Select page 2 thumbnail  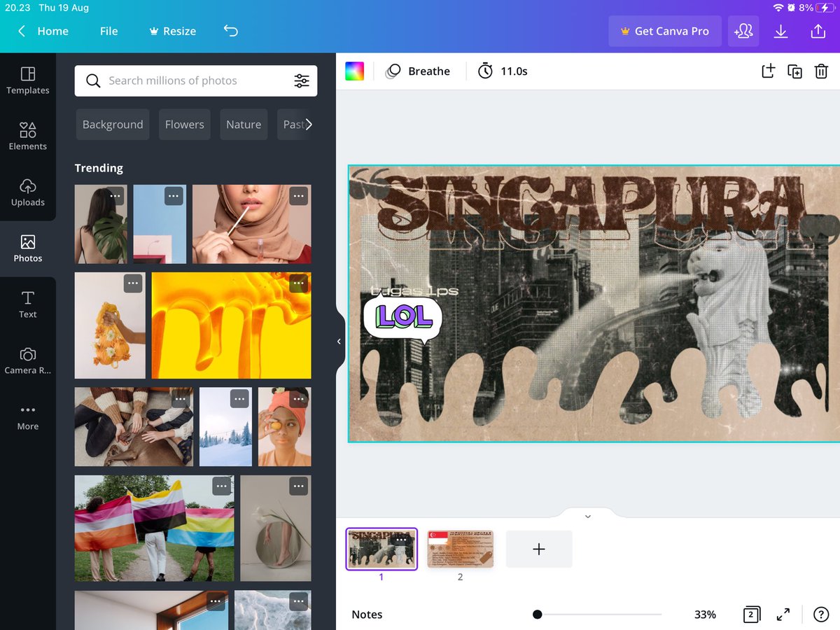tap(461, 549)
